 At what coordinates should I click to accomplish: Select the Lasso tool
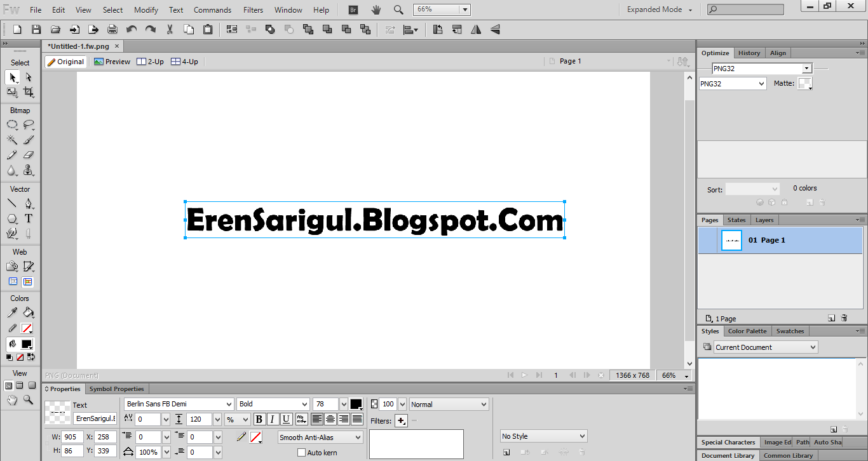coord(28,125)
